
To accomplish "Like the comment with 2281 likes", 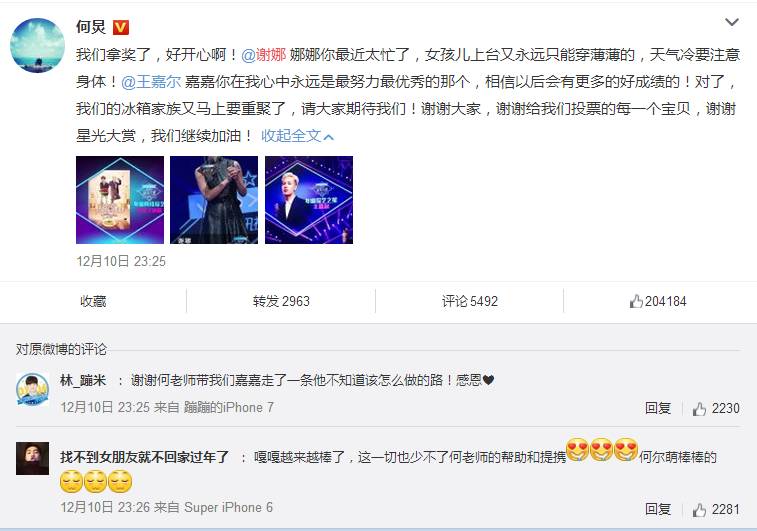I will (716, 509).
